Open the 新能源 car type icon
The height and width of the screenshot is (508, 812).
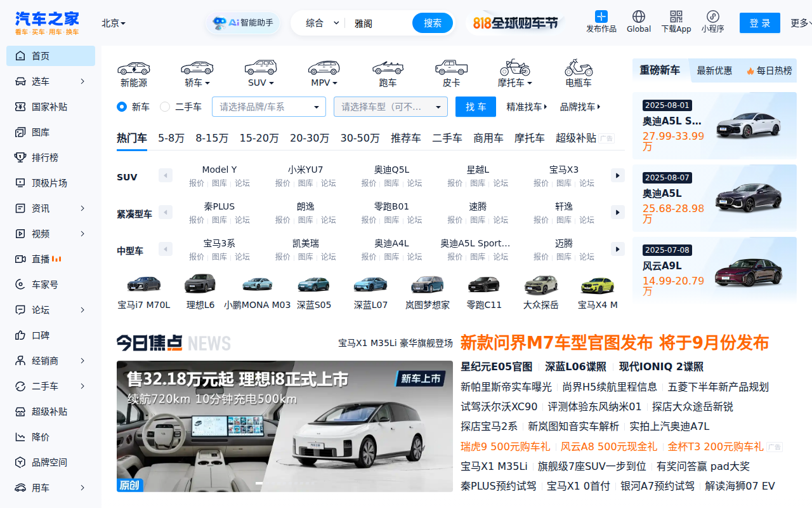133,73
